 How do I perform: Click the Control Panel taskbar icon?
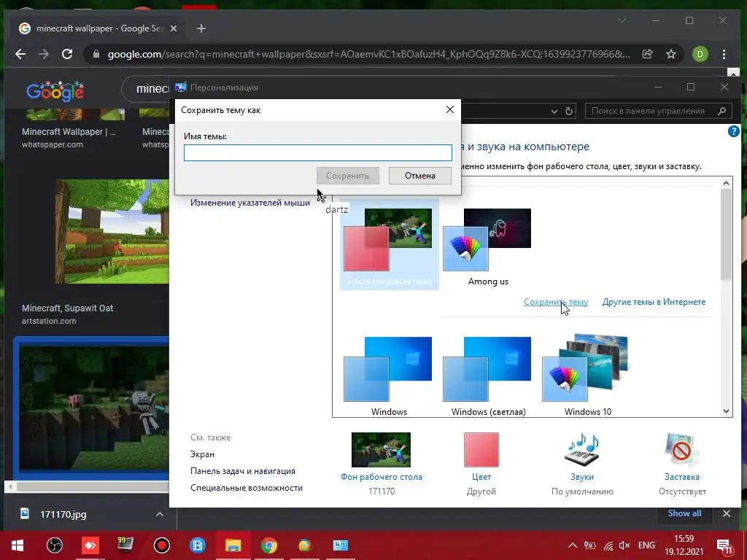coord(340,545)
